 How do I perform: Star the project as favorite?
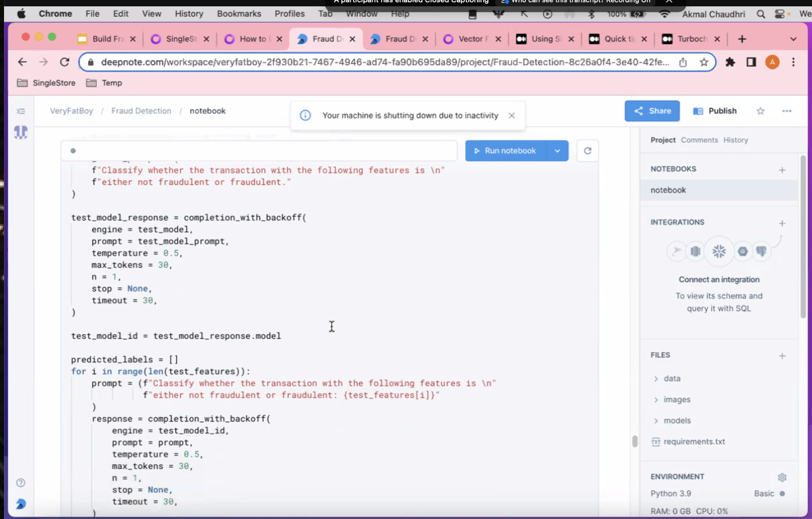click(x=760, y=111)
